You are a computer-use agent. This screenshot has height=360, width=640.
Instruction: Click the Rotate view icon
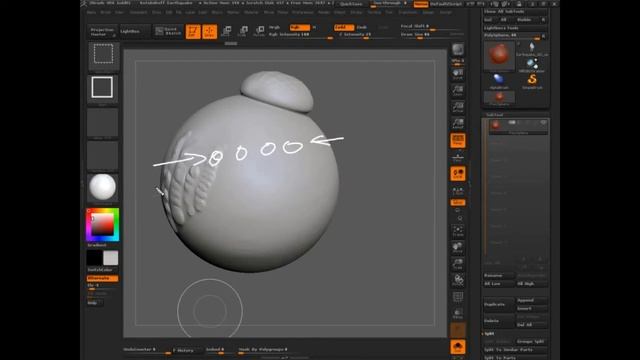(458, 280)
